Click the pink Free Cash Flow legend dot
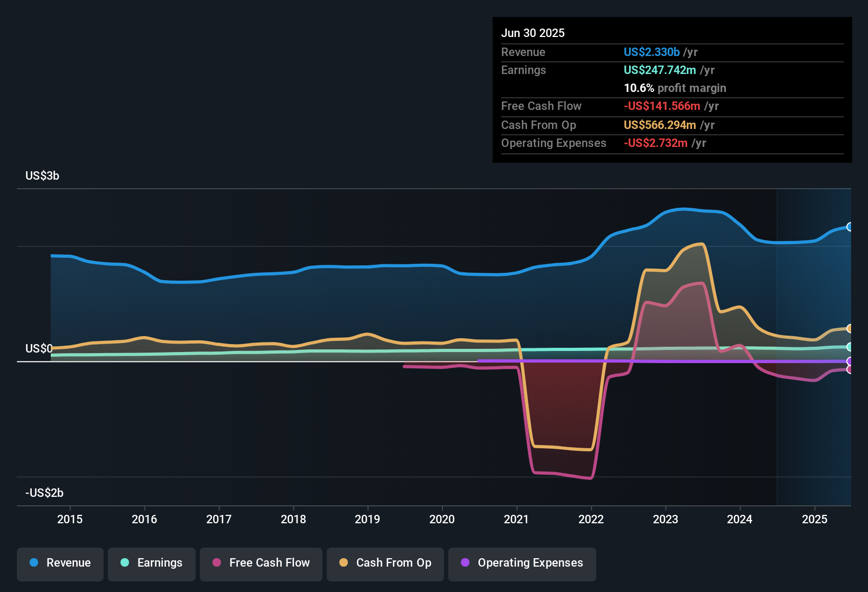This screenshot has height=592, width=868. click(217, 563)
